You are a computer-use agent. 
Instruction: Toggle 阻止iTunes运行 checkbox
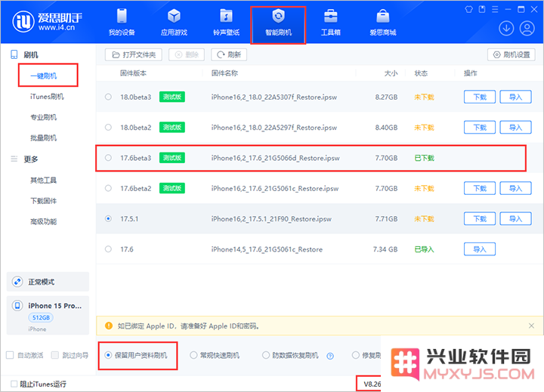pos(14,384)
